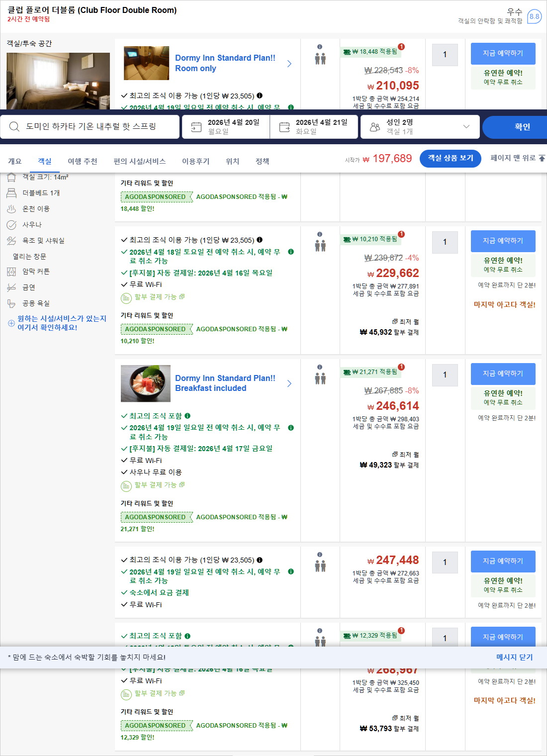Click info icon next to 최고의 조식 포함 in 246,614 row
The height and width of the screenshot is (756, 547).
[187, 416]
